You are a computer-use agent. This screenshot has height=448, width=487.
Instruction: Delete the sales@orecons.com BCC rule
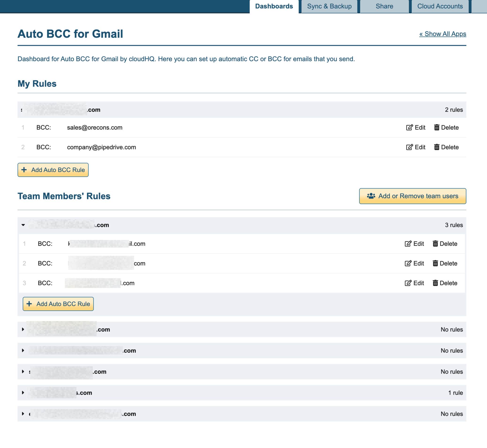[x=446, y=127]
